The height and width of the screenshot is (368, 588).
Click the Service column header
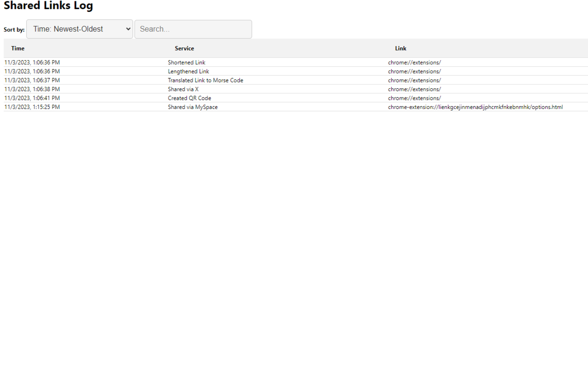(184, 48)
